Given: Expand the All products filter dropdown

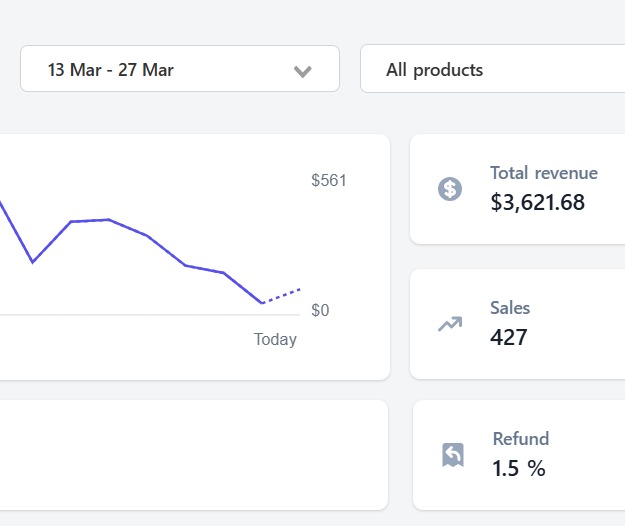Looking at the screenshot, I should tap(492, 70).
